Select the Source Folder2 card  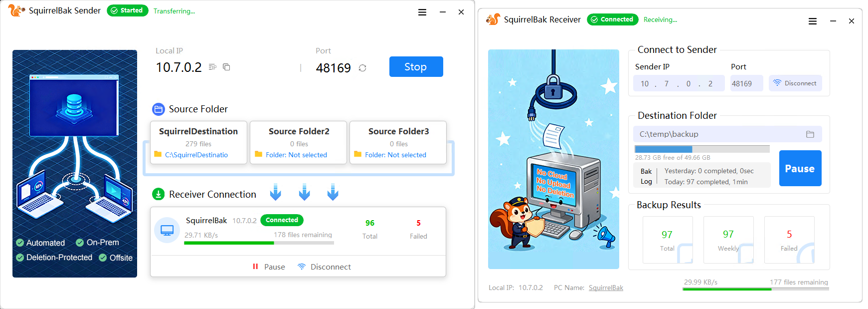pyautogui.click(x=299, y=142)
